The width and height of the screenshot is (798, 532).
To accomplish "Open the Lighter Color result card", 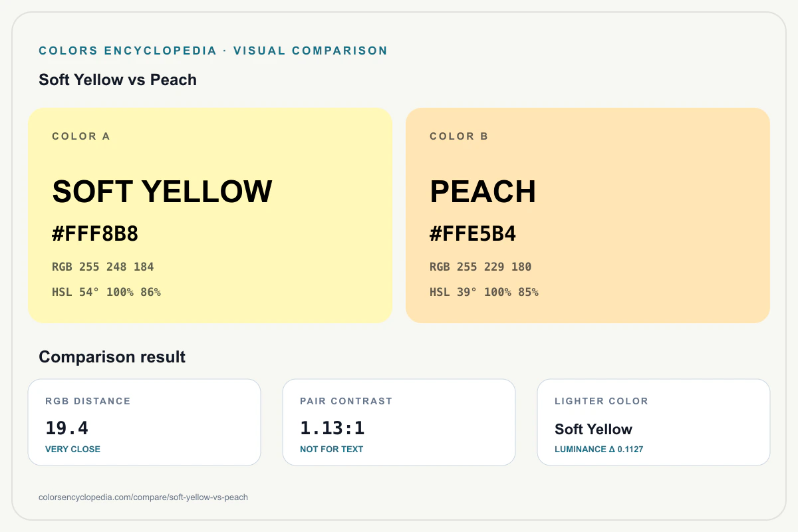I will [x=654, y=422].
